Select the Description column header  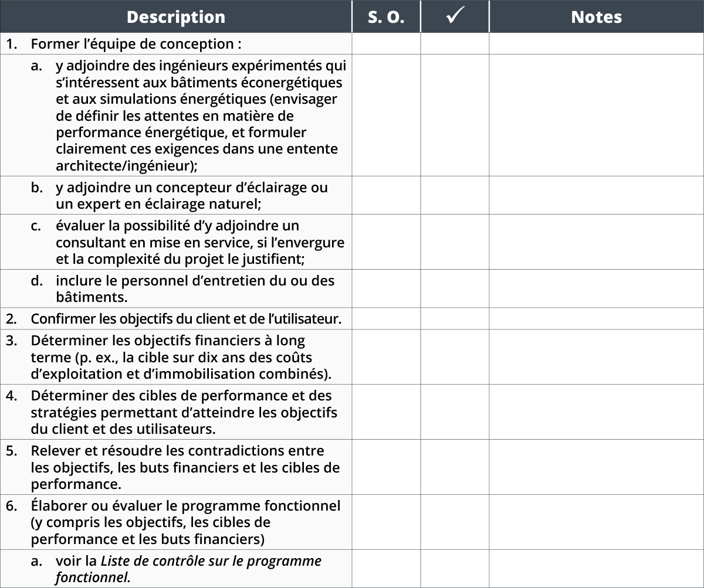[176, 16]
